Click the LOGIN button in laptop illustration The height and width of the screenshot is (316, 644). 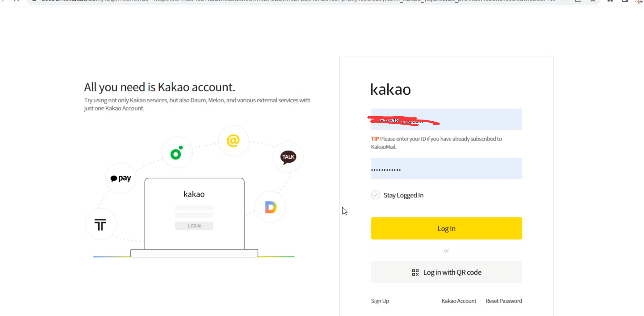194,226
